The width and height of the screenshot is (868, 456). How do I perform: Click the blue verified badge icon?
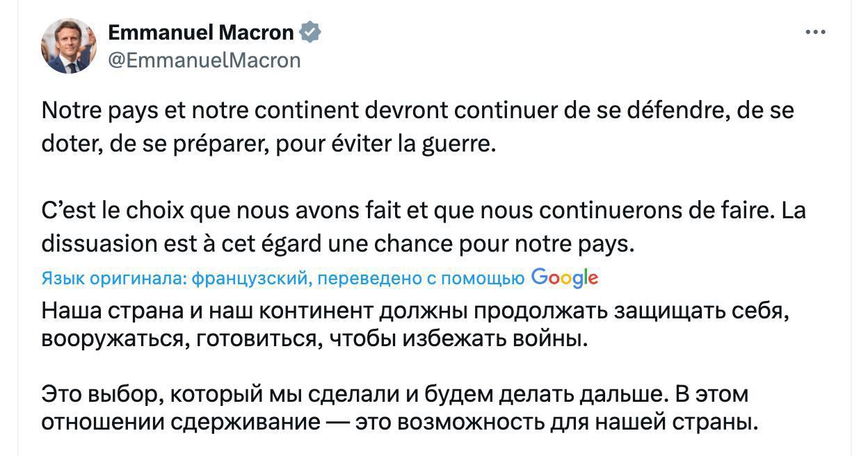coord(310,33)
